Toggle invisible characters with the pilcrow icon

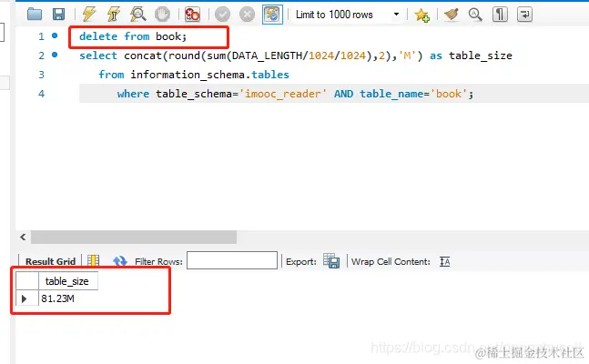click(500, 15)
